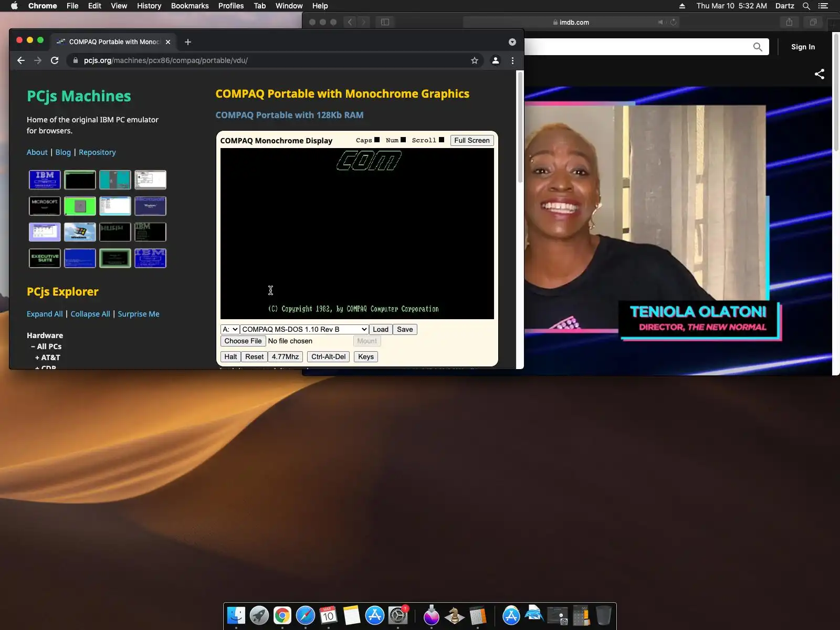Open the Window menu

[289, 6]
